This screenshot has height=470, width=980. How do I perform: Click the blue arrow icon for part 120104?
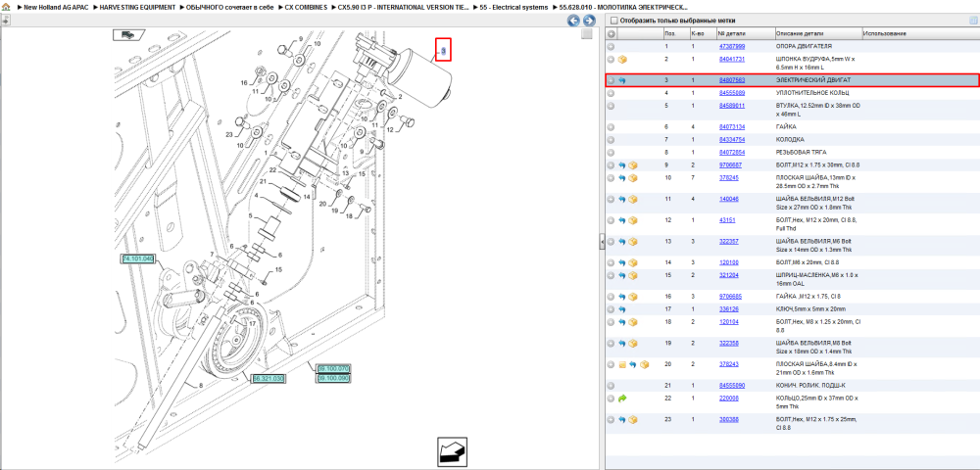coord(622,322)
